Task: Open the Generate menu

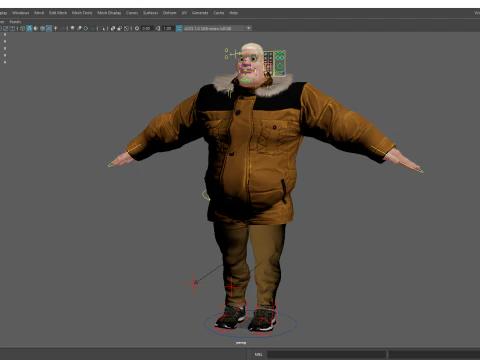Action: tap(200, 13)
